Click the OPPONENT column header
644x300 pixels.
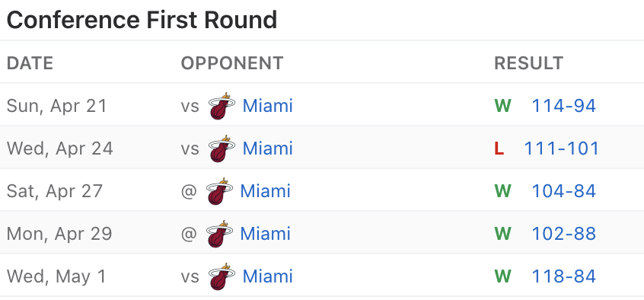pos(232,63)
